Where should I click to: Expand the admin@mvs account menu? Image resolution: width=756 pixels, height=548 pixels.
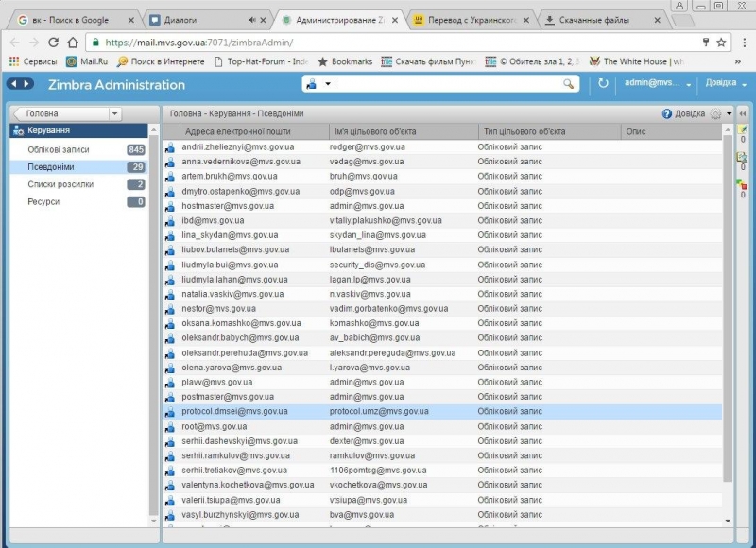click(x=658, y=83)
